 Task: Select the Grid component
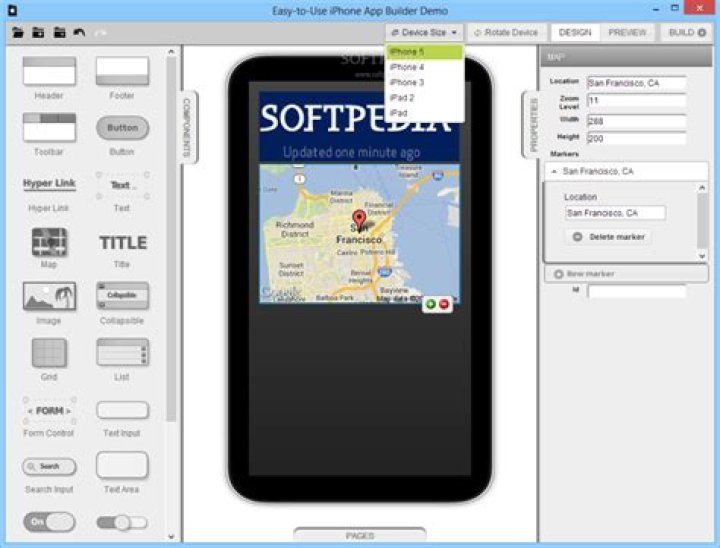click(x=49, y=353)
